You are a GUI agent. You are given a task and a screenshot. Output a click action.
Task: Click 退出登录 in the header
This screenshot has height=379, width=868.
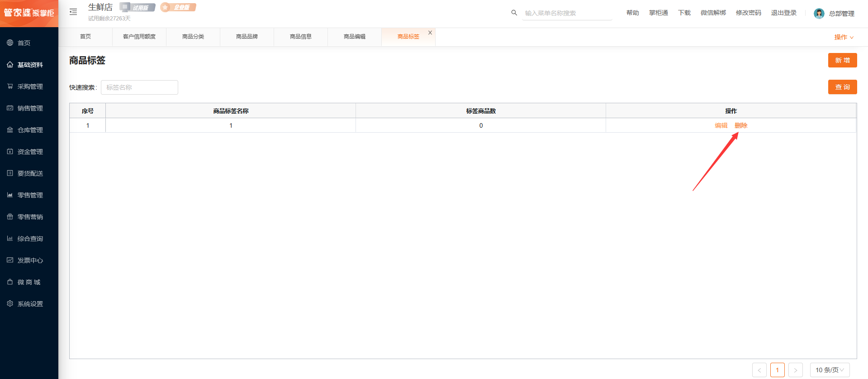pos(784,13)
